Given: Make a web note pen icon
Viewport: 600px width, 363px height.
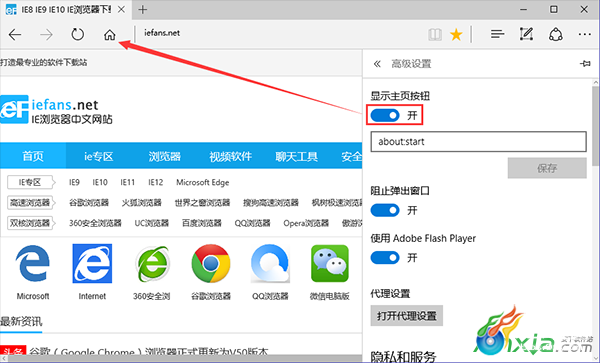Looking at the screenshot, I should (526, 34).
